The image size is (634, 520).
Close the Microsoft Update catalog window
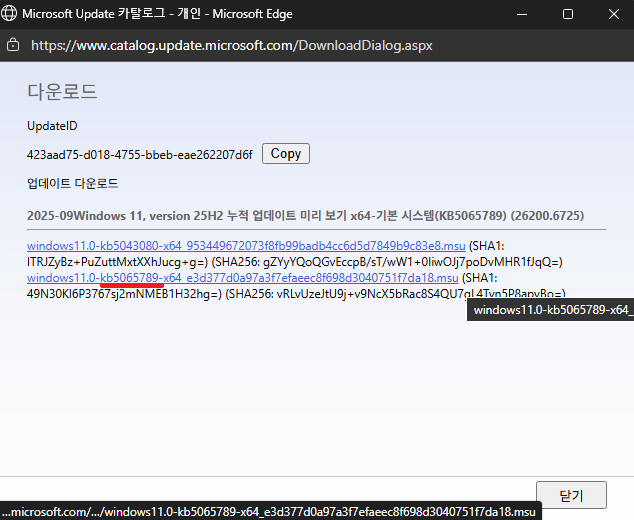tap(614, 14)
